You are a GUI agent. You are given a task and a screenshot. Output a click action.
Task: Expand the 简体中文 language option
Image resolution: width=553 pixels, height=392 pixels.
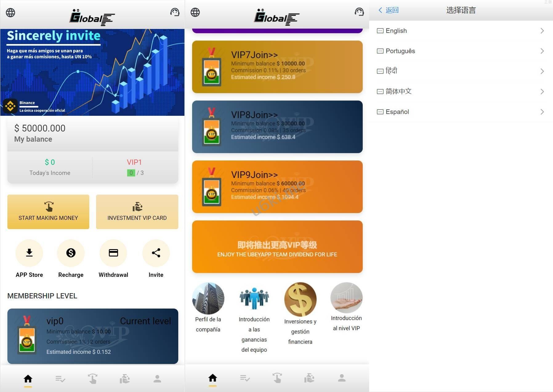542,91
